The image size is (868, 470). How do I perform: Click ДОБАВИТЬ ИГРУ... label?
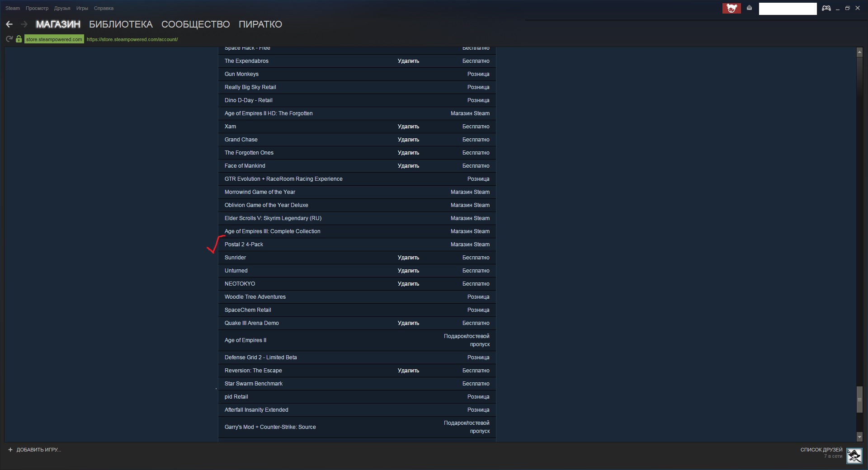point(38,450)
